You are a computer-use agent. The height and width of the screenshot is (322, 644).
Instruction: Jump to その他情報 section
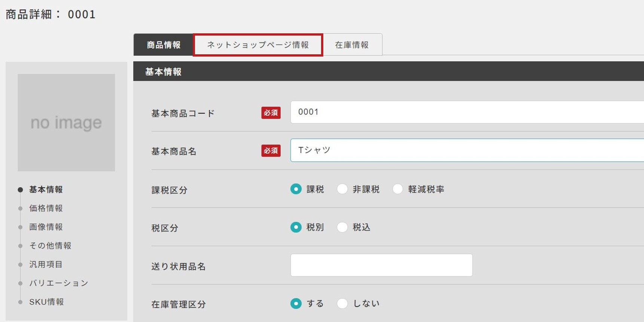(50, 246)
